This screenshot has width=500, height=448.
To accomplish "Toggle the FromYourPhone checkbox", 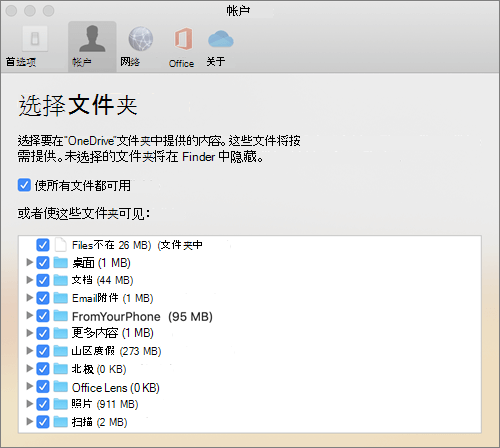I will tap(43, 316).
